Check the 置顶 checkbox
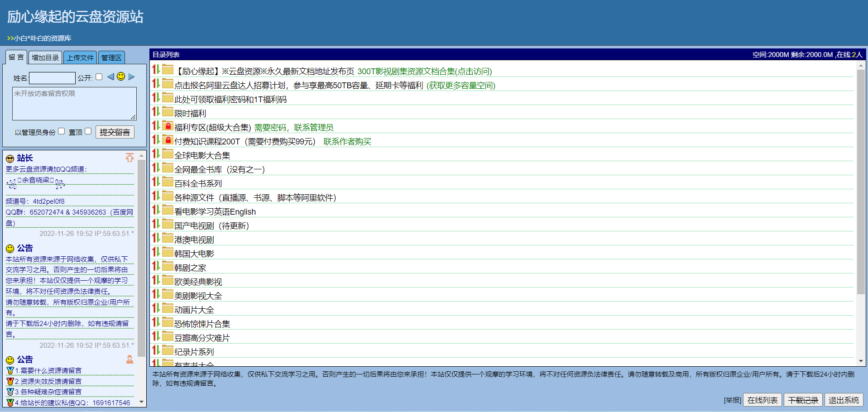868x412 pixels. pos(88,131)
